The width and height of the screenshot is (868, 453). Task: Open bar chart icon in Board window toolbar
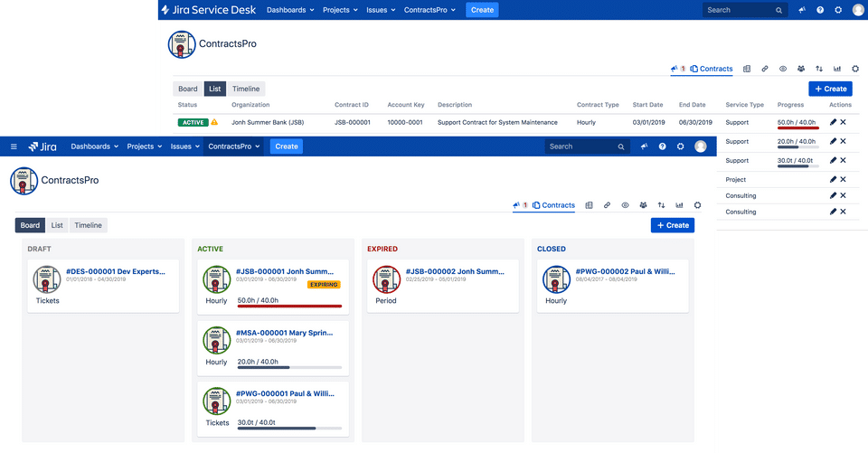point(679,205)
